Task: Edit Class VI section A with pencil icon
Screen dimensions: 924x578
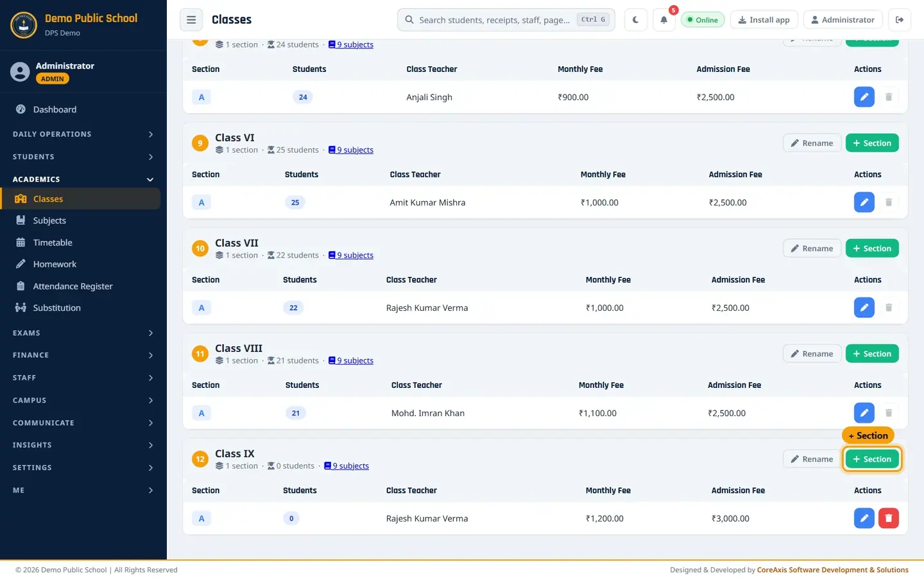Action: click(864, 202)
